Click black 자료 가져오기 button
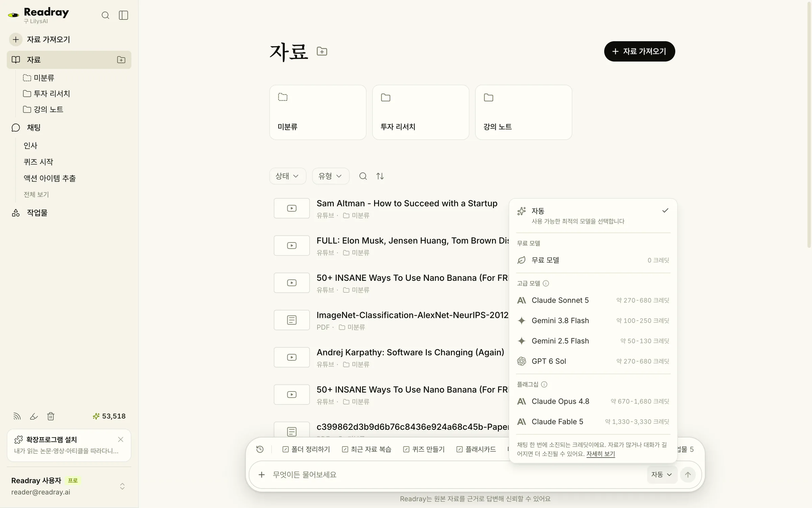The height and width of the screenshot is (508, 812). click(x=639, y=51)
